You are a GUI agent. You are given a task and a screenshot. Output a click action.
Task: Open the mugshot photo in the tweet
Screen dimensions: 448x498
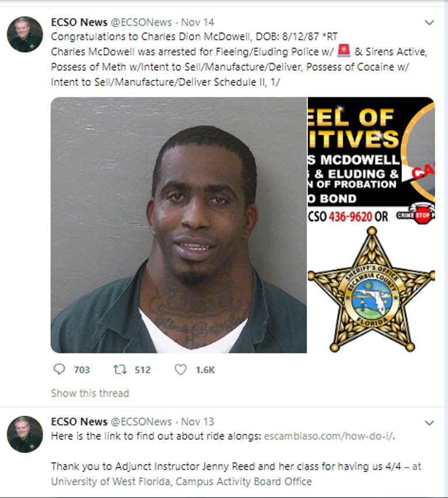pyautogui.click(x=178, y=225)
